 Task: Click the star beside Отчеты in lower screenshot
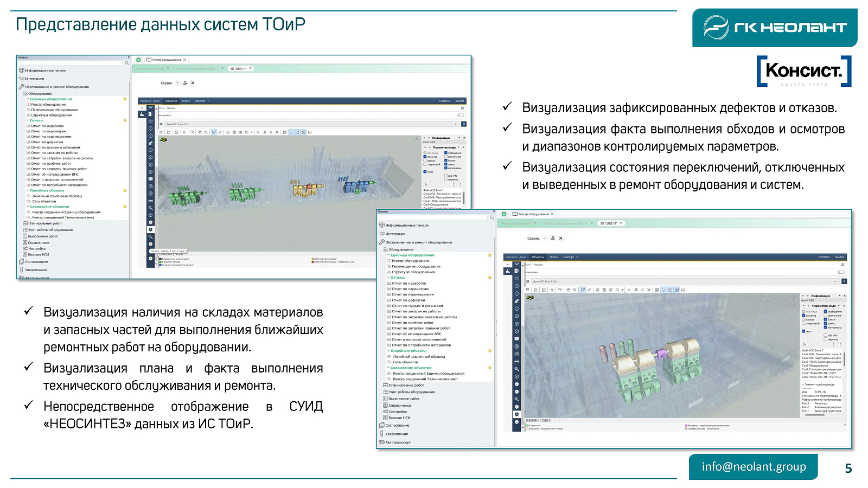pos(489,278)
